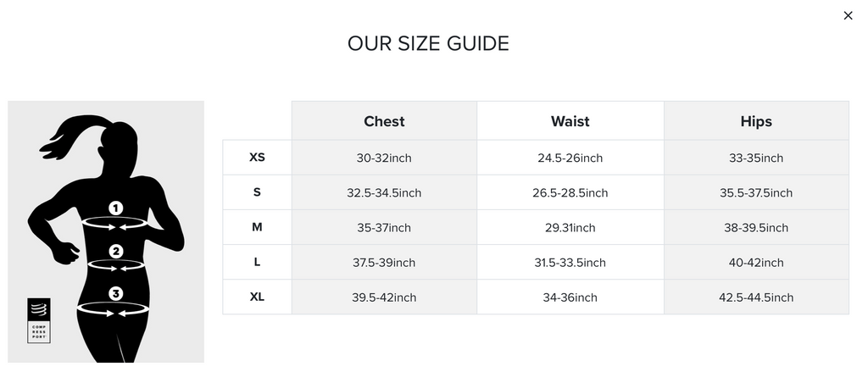
Task: Click the M size row label
Action: [257, 227]
